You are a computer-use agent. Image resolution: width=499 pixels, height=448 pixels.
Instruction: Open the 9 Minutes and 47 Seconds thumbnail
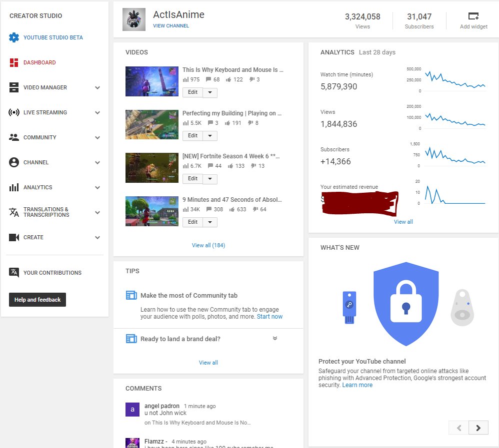click(x=152, y=211)
